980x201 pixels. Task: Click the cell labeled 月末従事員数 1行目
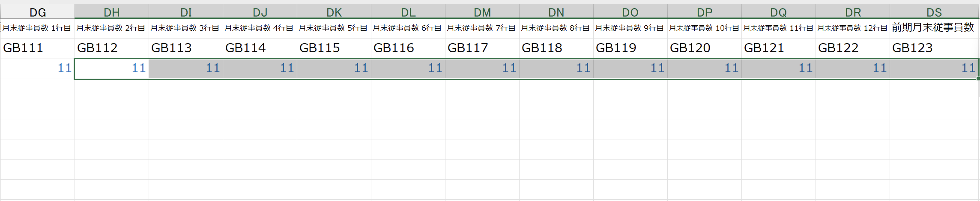point(37,28)
